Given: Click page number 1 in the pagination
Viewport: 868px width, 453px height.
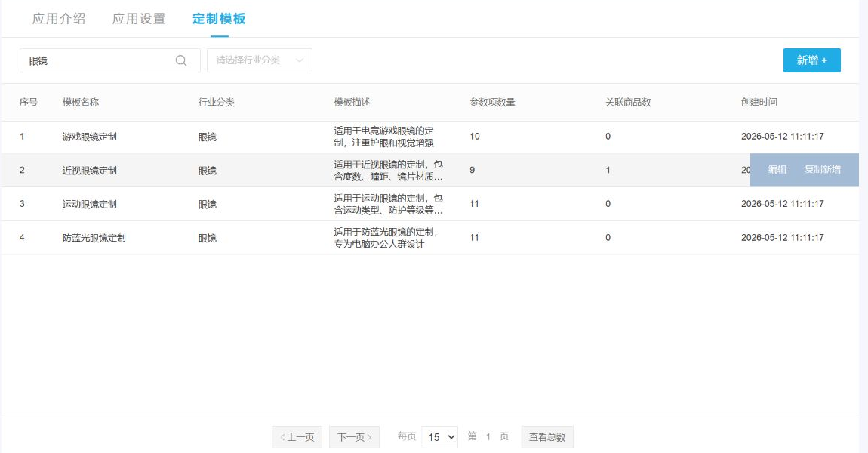Looking at the screenshot, I should (488, 437).
